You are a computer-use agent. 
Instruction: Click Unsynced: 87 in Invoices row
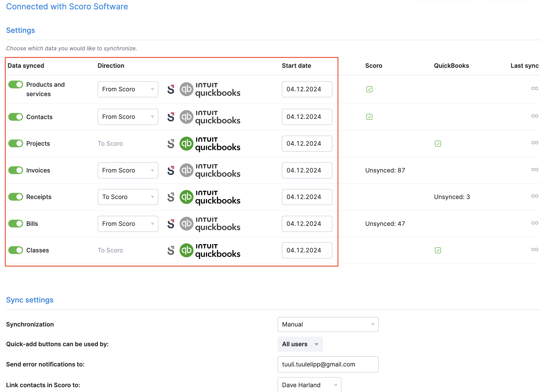pyautogui.click(x=385, y=170)
